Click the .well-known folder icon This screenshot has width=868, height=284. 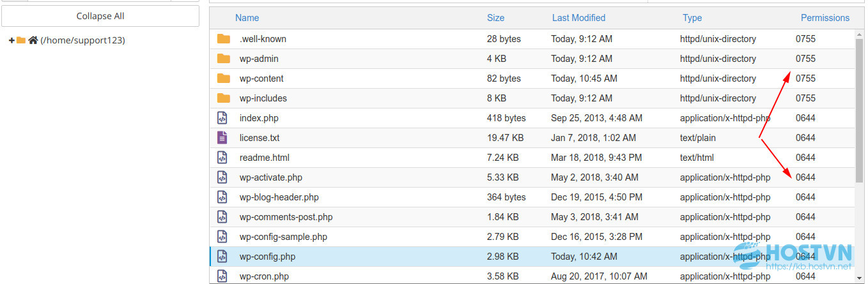pos(223,39)
